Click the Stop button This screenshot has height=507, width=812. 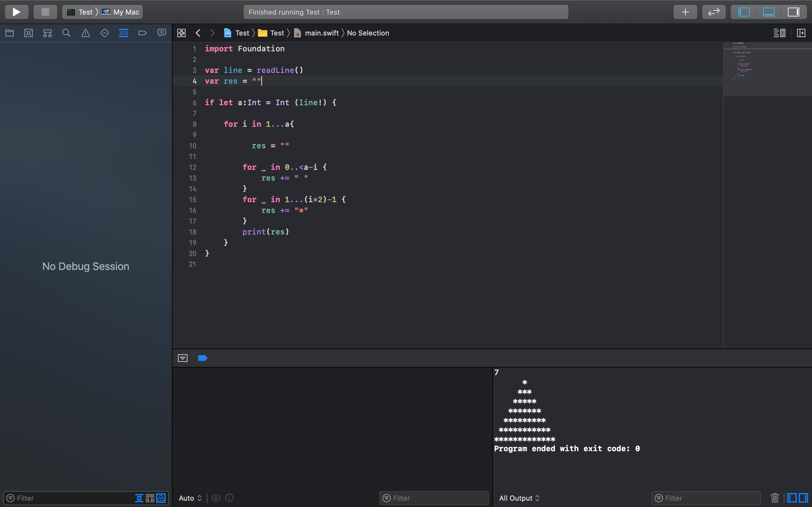click(x=45, y=12)
